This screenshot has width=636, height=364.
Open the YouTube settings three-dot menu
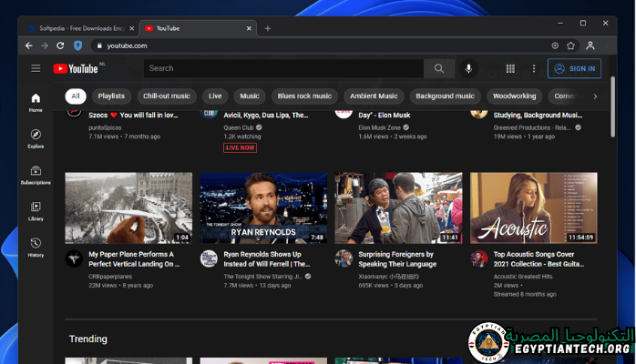tap(534, 68)
